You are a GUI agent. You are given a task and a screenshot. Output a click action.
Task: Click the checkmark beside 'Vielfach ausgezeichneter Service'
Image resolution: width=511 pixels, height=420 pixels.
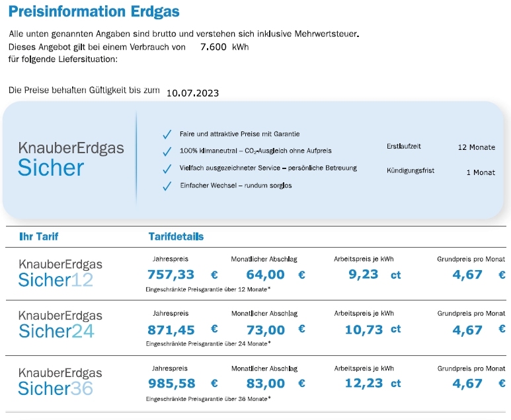167,168
